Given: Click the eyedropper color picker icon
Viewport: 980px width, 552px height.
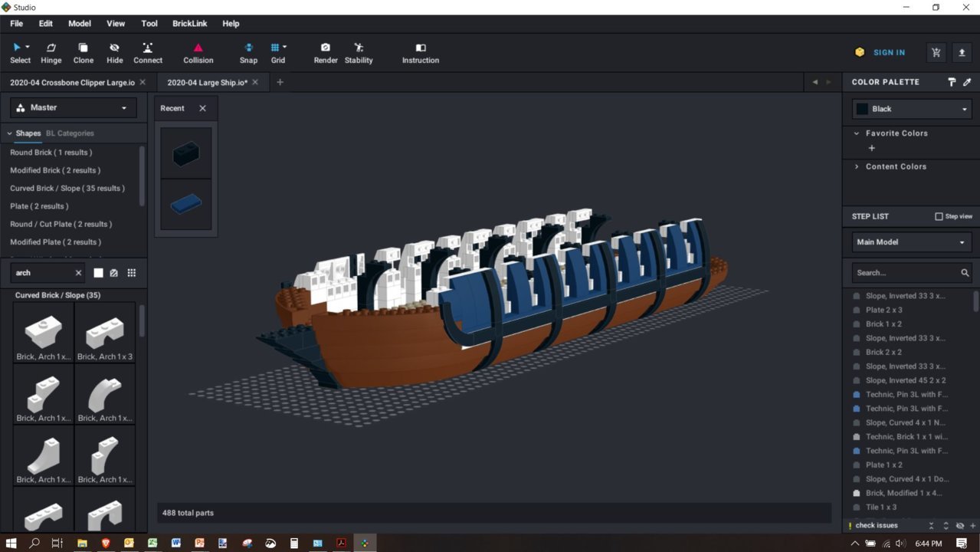Looking at the screenshot, I should [967, 82].
